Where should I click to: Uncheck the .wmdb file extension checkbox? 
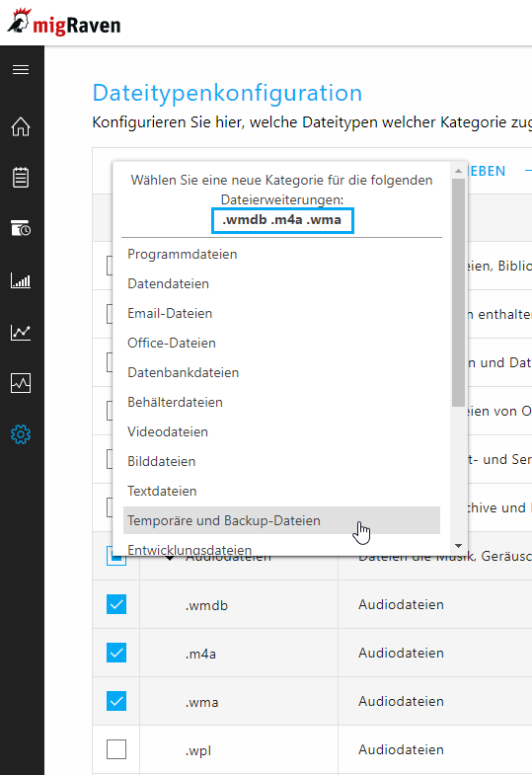pos(116,604)
